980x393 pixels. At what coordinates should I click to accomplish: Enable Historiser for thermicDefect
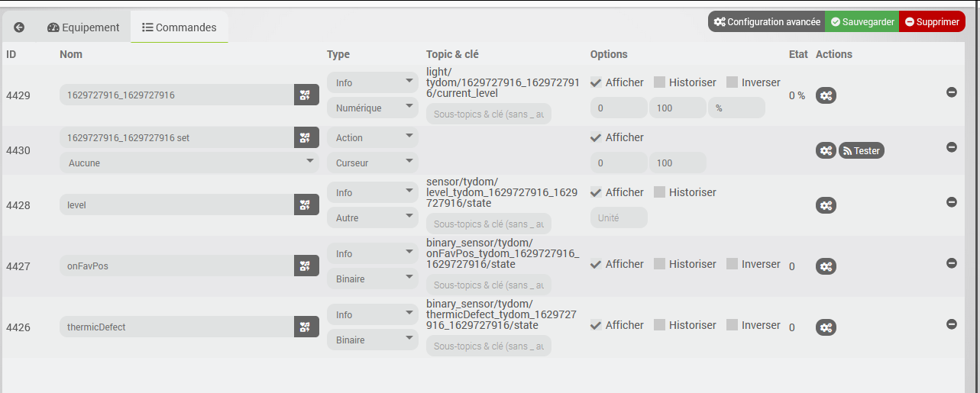click(659, 325)
